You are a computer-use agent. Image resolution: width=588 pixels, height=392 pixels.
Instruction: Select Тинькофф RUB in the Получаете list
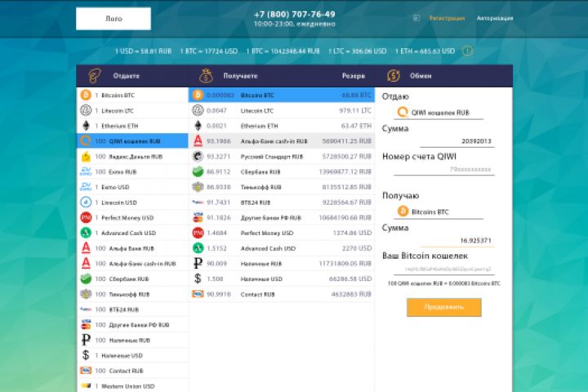click(281, 187)
